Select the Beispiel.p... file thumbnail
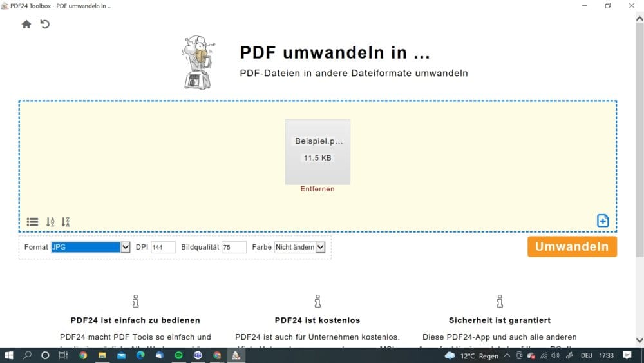644x363 pixels. pos(318,152)
